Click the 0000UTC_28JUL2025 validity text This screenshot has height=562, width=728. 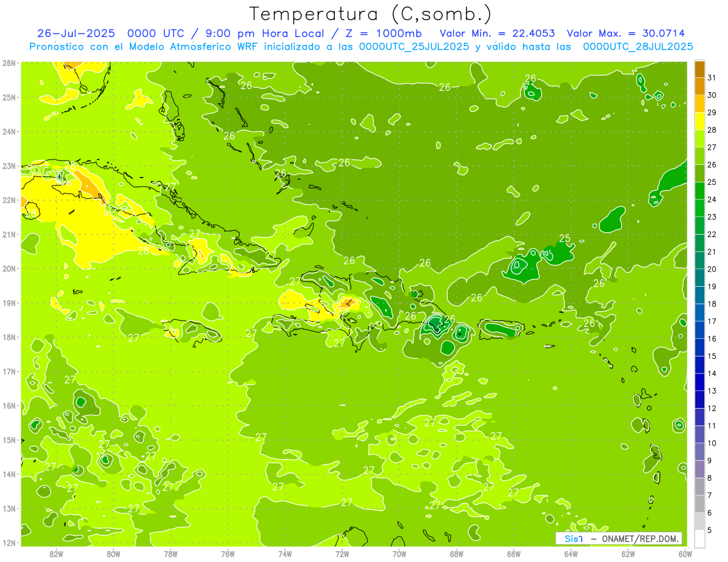pyautogui.click(x=638, y=47)
